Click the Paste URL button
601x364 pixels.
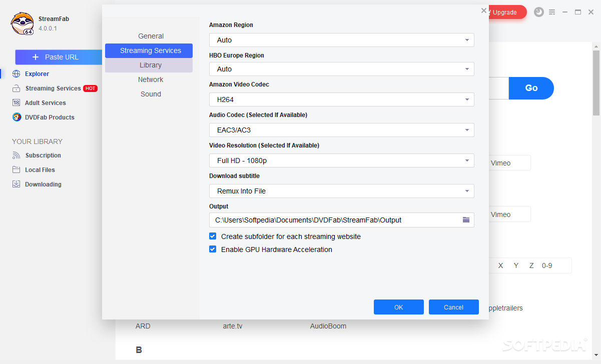(59, 57)
